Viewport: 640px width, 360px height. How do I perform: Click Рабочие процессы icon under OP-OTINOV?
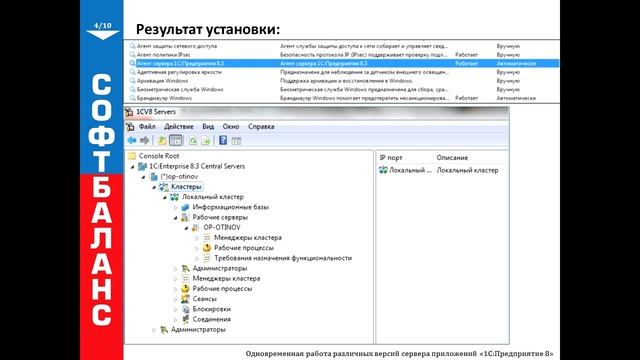tap(207, 248)
